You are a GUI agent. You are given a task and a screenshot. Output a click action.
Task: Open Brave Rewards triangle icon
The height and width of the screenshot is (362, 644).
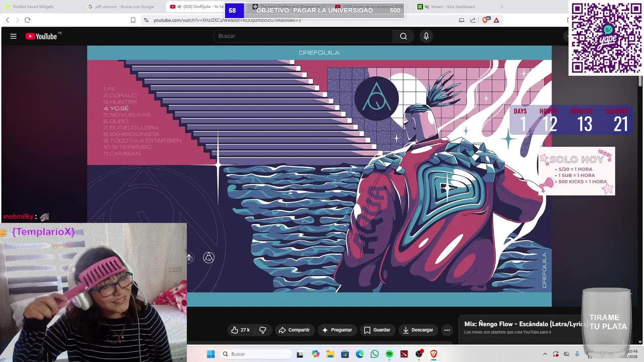click(496, 20)
